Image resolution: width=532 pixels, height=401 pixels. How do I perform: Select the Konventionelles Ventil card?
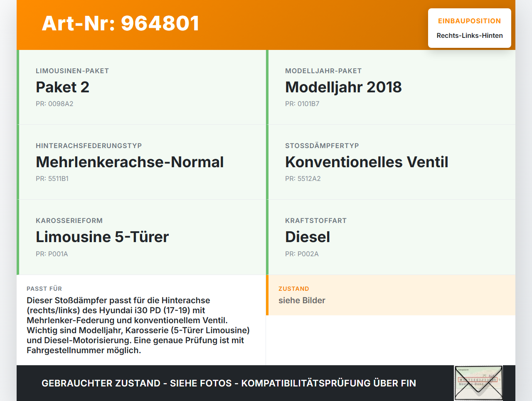[367, 162]
